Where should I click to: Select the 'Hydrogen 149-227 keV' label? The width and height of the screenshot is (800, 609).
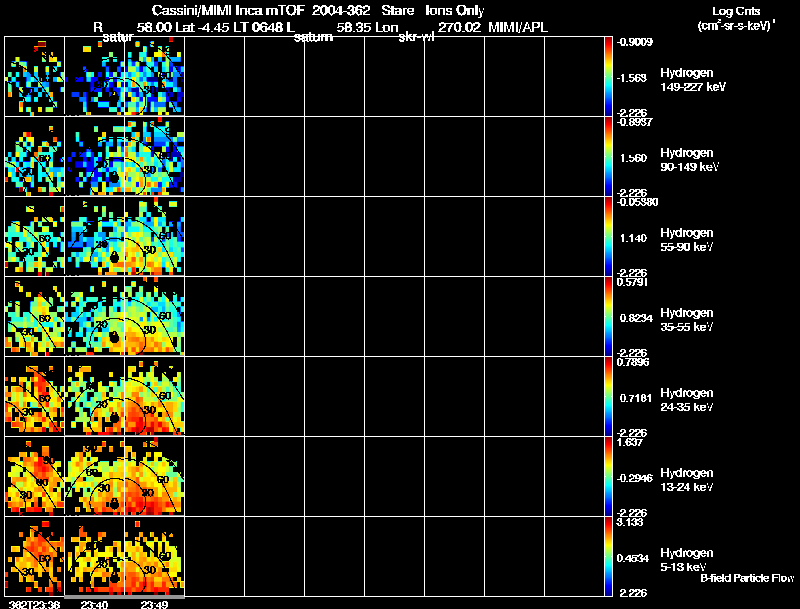(x=693, y=80)
